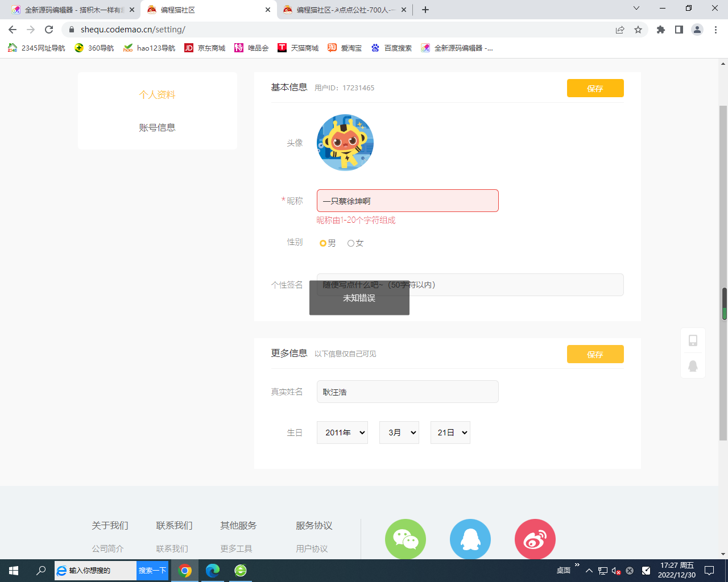Click the mobile phone floating icon

[x=693, y=340]
